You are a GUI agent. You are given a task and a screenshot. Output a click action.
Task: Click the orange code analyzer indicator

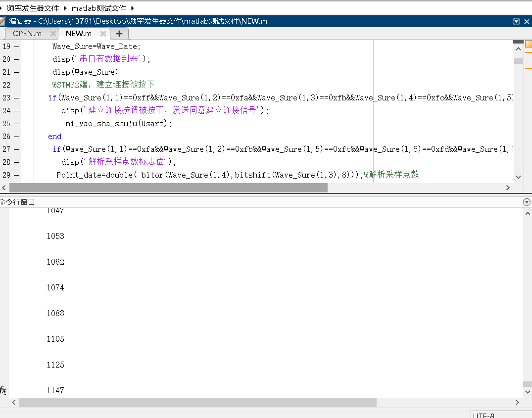(528, 44)
